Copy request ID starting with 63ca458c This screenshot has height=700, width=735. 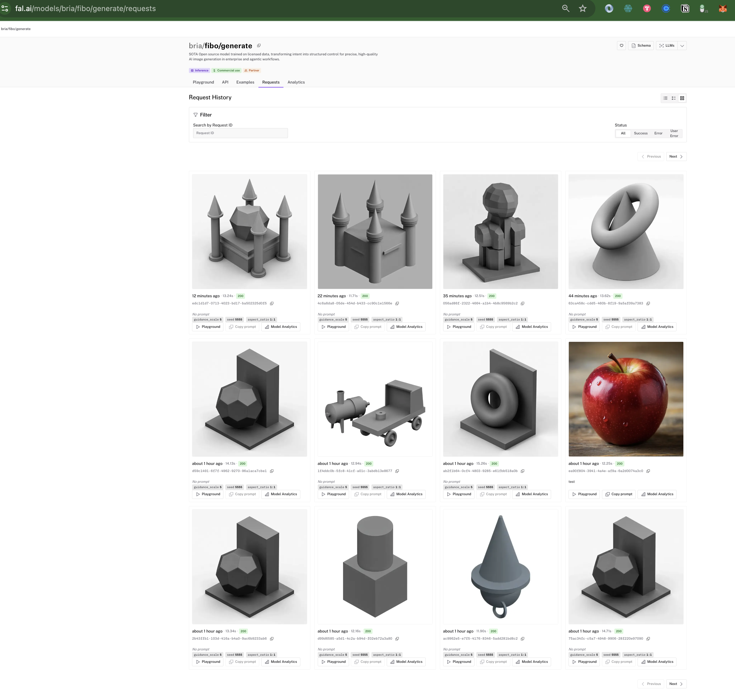[648, 303]
